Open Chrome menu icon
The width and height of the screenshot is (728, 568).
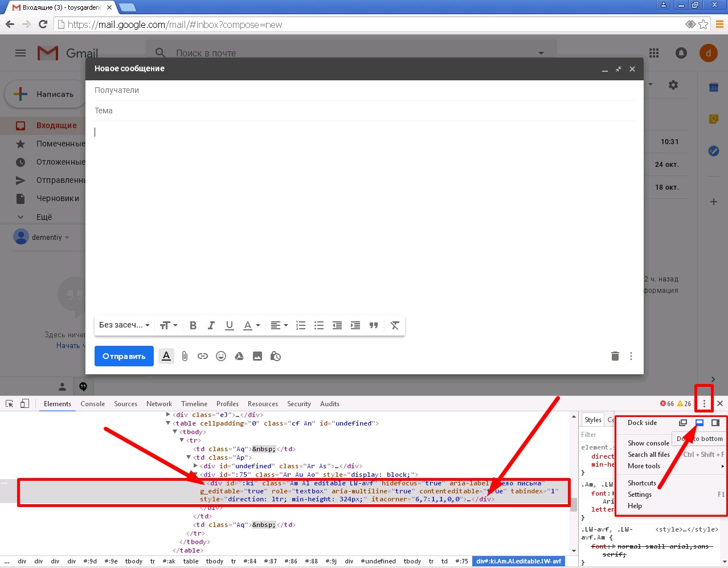(x=720, y=24)
